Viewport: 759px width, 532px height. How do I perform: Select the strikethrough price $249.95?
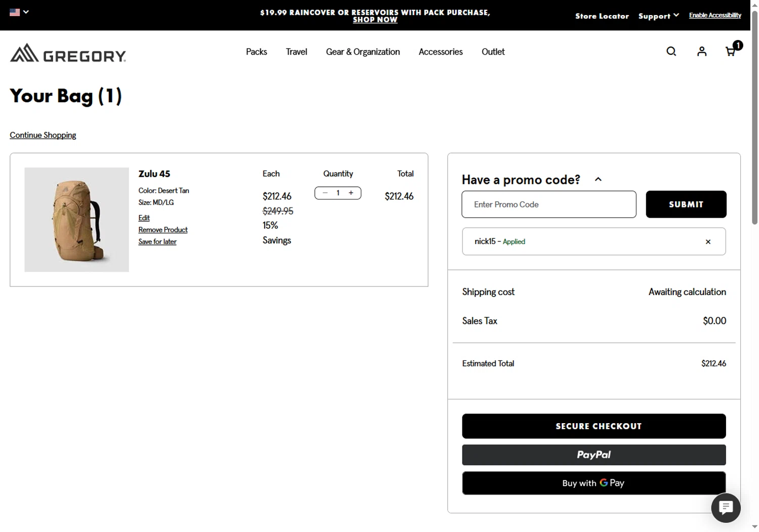[x=278, y=211]
